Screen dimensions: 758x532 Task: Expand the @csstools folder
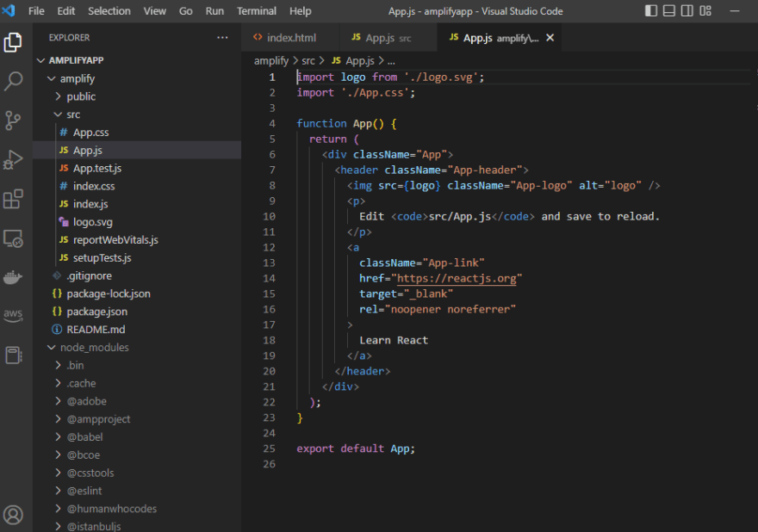(137, 473)
